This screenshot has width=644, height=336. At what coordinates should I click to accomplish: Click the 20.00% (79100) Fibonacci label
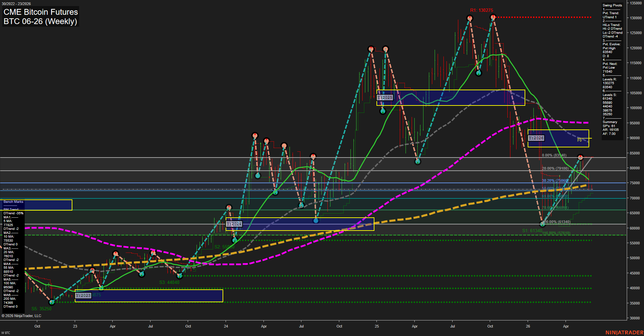[555, 168]
